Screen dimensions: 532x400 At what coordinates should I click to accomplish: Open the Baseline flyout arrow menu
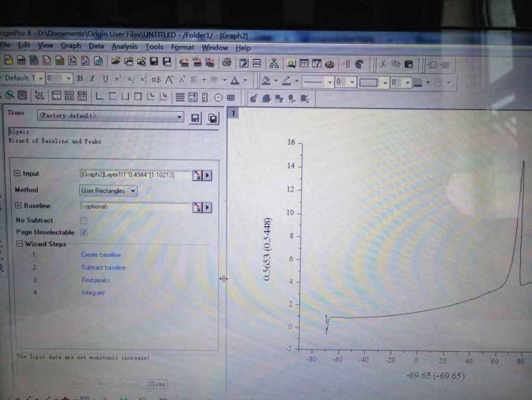tap(207, 208)
